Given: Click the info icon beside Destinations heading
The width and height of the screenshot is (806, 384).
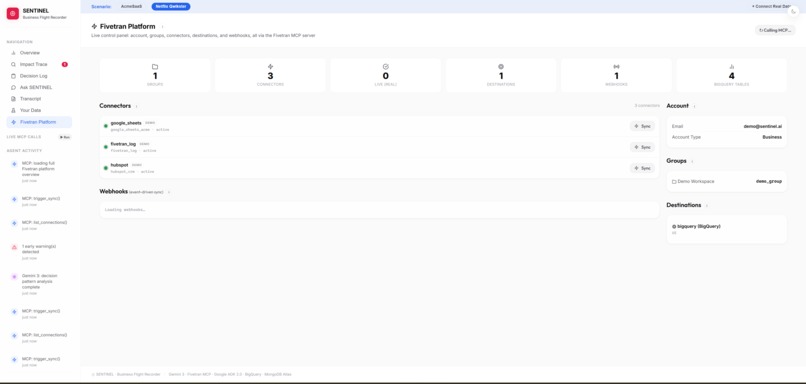Looking at the screenshot, I should coord(707,206).
